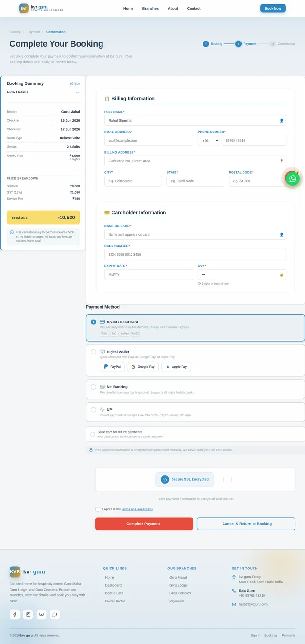The width and height of the screenshot is (305, 644).
Task: Focus the Postal Code field
Action: tap(257, 181)
